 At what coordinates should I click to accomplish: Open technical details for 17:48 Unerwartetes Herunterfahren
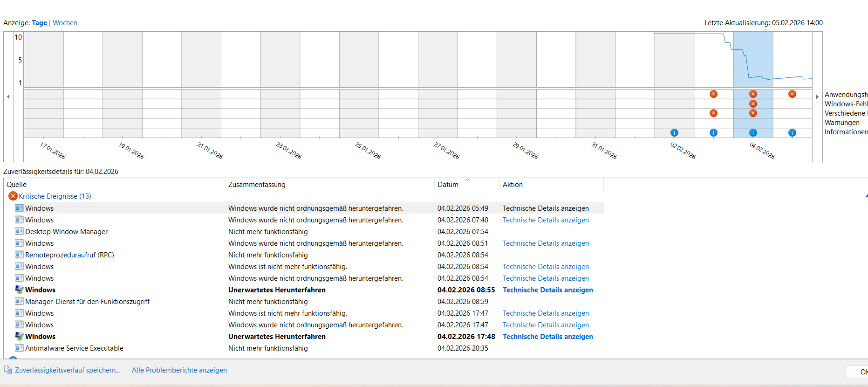[x=548, y=337]
